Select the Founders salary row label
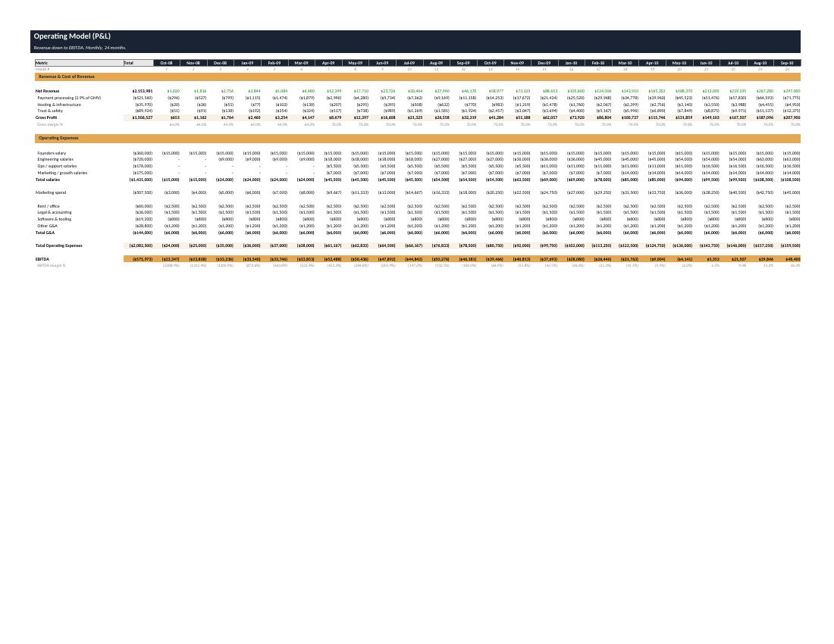This screenshot has height=644, width=834. [x=52, y=153]
